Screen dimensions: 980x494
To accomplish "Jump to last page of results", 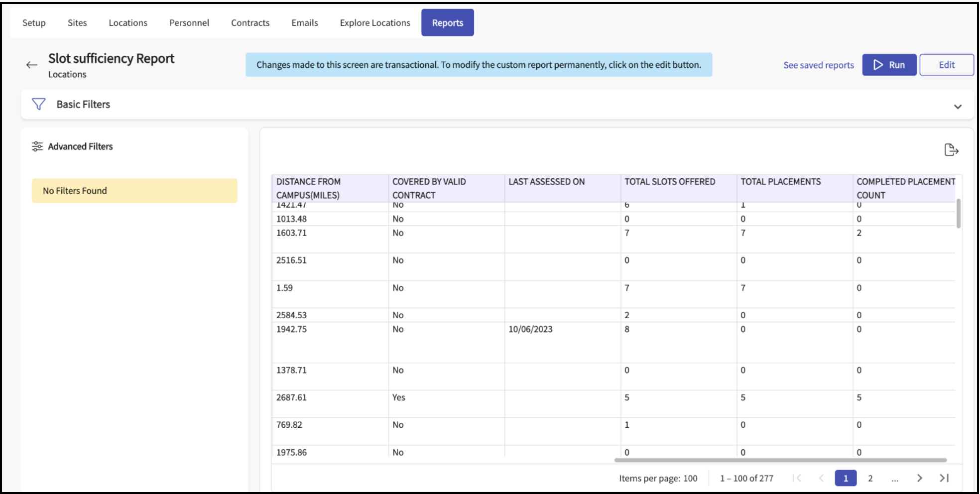I will coord(944,478).
